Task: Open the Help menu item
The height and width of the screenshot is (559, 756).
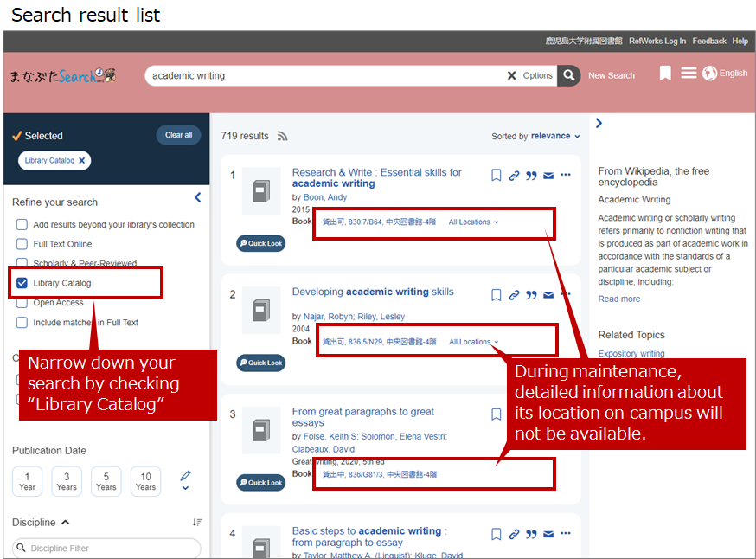Action: tap(740, 41)
